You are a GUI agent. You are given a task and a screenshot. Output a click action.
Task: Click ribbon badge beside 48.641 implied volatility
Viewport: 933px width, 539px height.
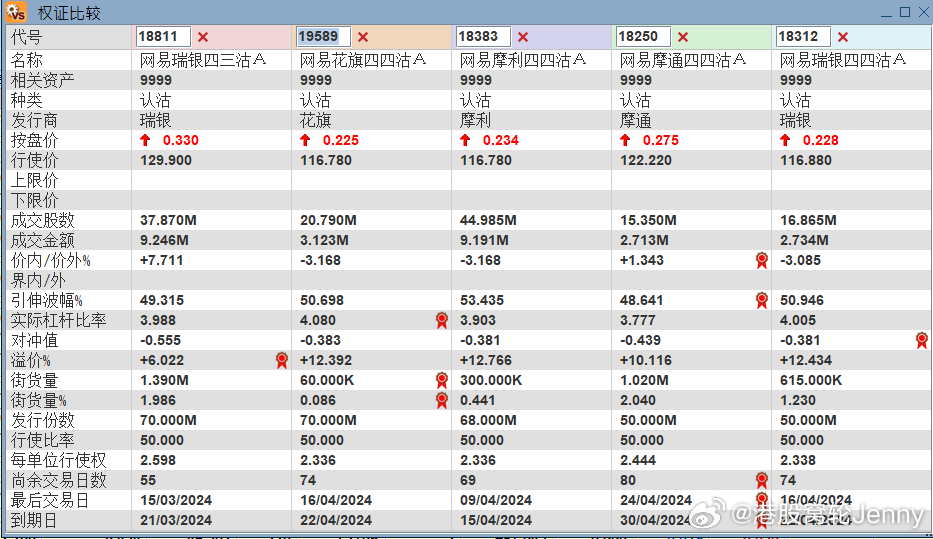[x=762, y=300]
